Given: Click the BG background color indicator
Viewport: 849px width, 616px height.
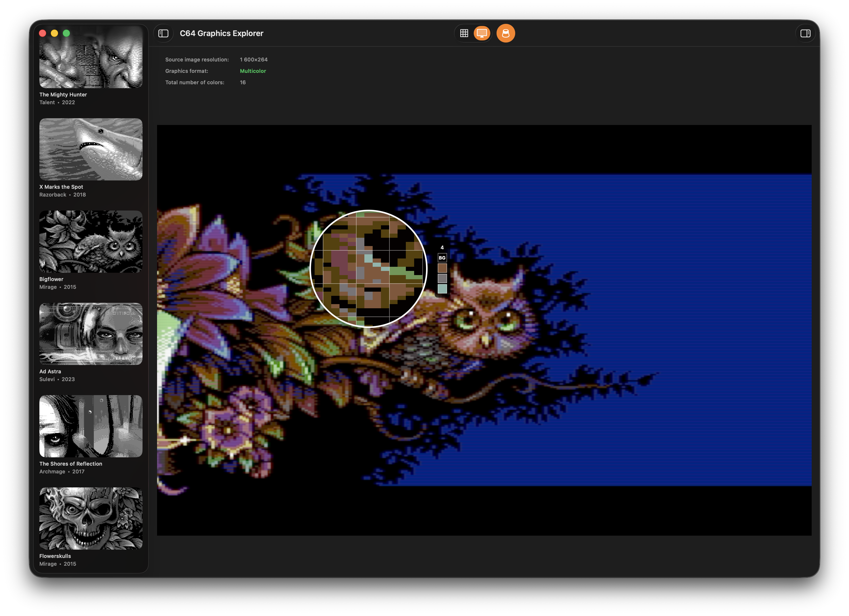Looking at the screenshot, I should click(442, 258).
